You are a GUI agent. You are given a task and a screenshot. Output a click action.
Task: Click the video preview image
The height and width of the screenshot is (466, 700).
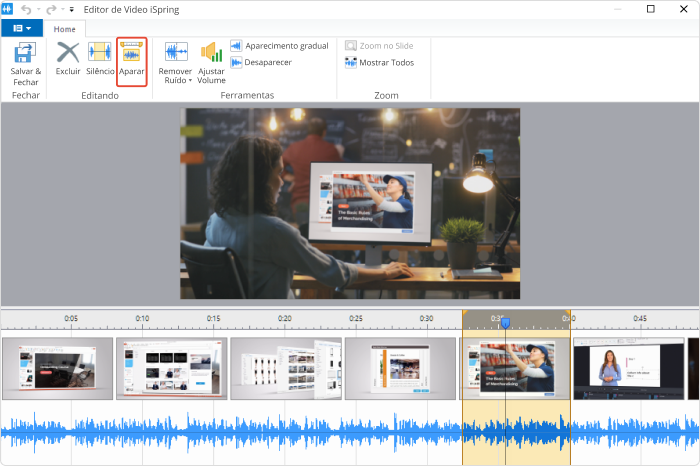350,204
